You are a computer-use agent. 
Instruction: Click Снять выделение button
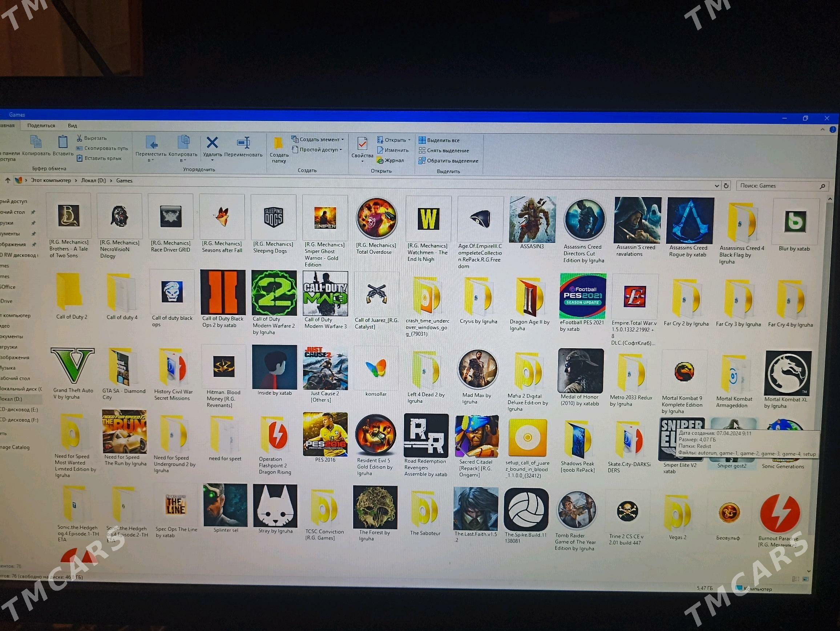point(444,150)
